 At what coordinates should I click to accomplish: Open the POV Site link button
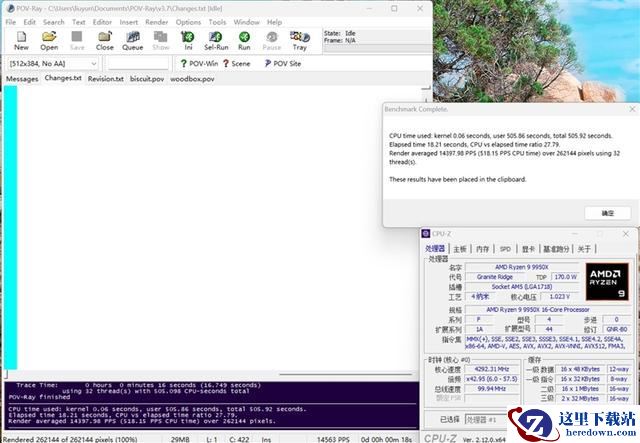(x=282, y=63)
